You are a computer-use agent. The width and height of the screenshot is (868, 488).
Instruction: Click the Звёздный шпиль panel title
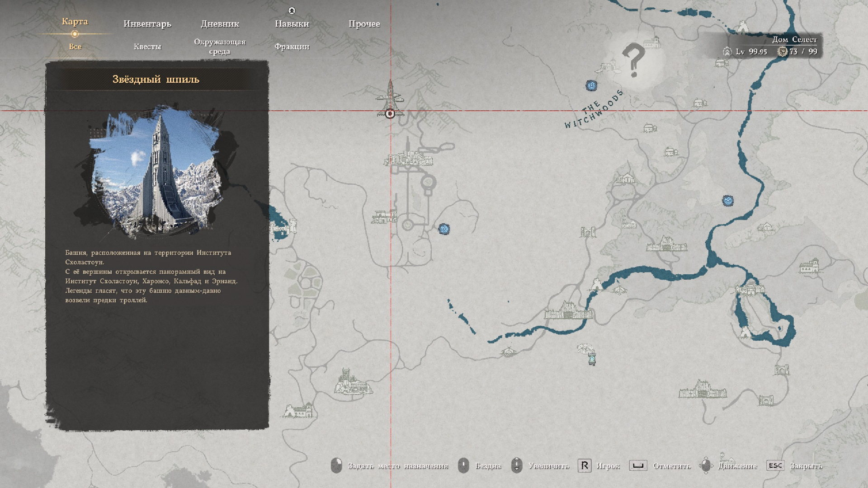156,79
